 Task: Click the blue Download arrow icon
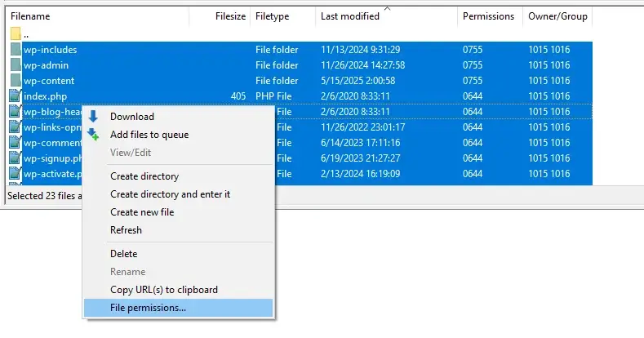point(93,117)
